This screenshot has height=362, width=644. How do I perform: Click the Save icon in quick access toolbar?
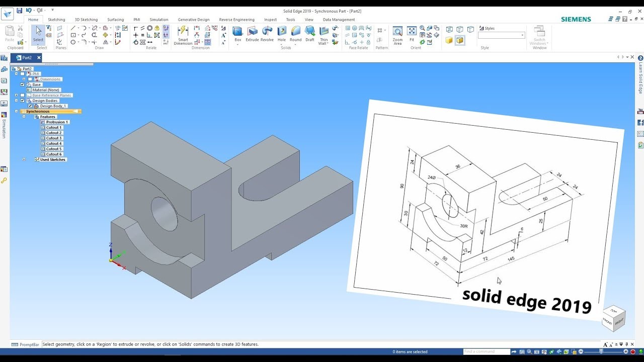[x=19, y=10]
